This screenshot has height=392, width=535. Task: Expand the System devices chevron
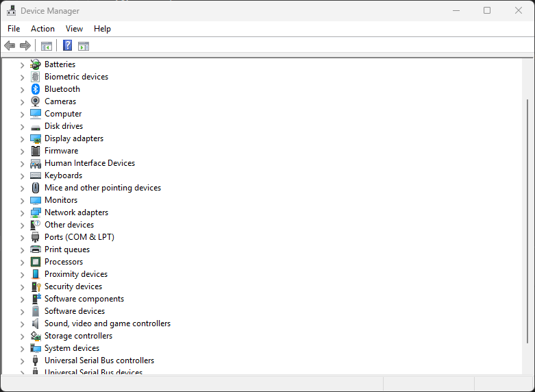pyautogui.click(x=22, y=349)
